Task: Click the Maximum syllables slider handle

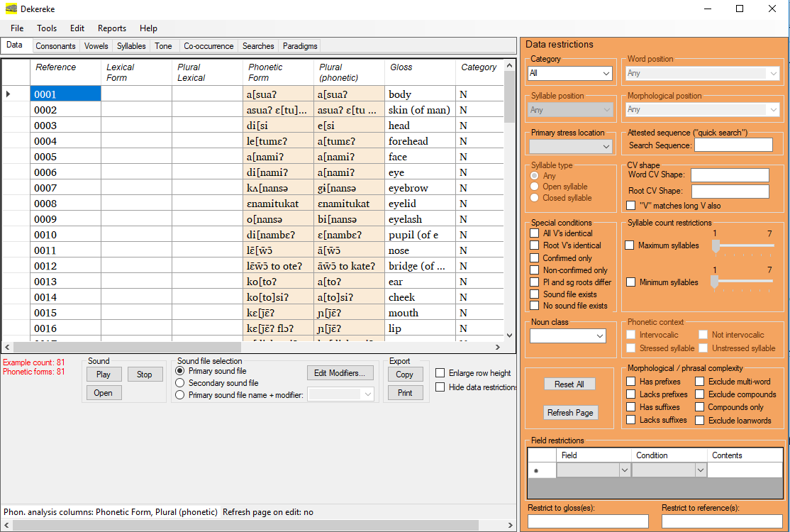Action: pyautogui.click(x=716, y=245)
